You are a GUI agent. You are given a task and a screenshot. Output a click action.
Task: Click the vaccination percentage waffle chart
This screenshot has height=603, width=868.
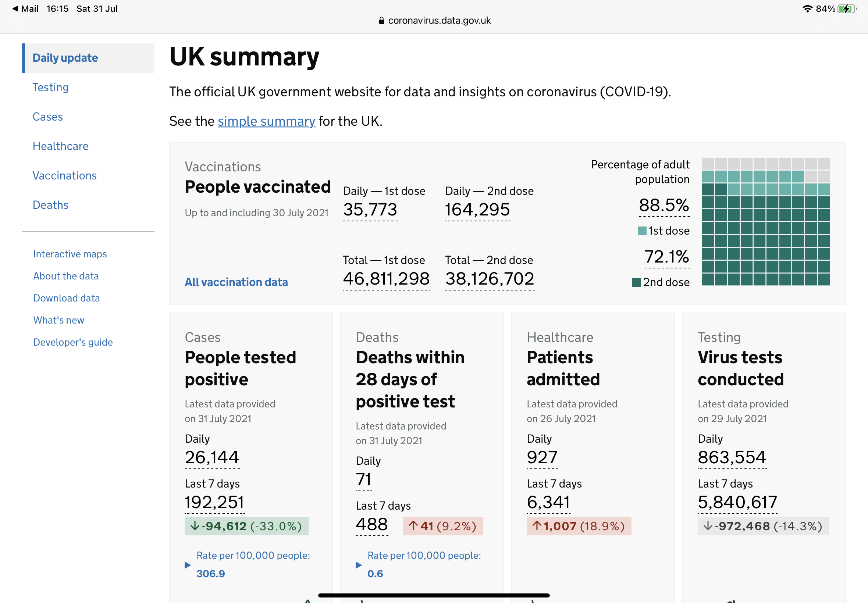click(x=766, y=221)
